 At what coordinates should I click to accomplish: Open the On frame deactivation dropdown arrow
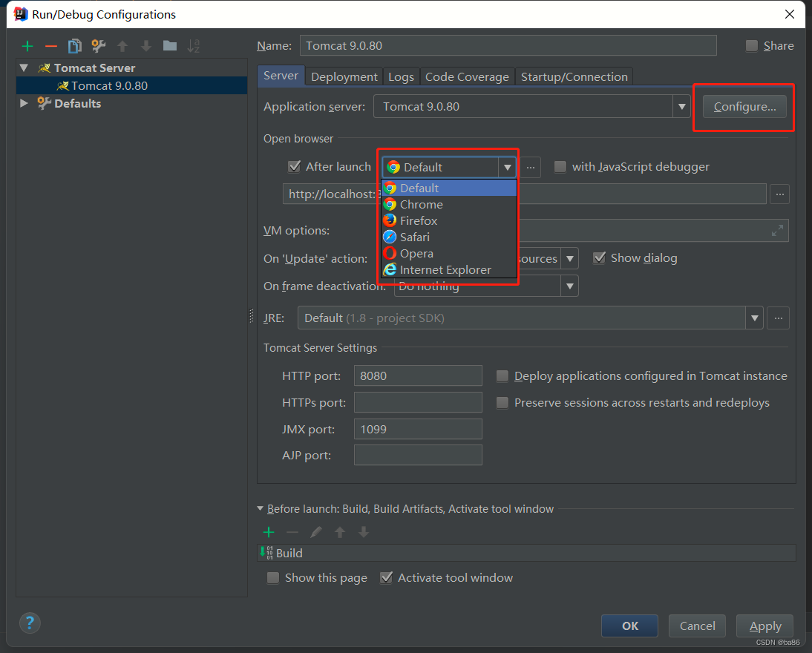pyautogui.click(x=569, y=286)
